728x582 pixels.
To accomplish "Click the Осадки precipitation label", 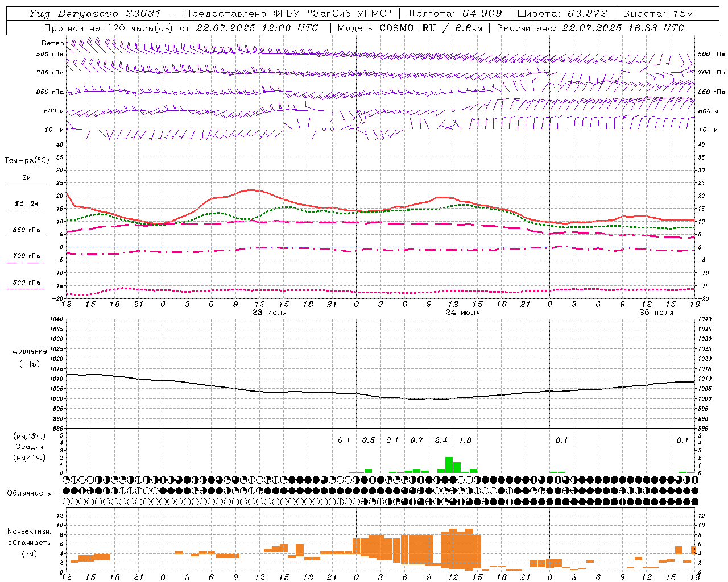I will point(29,447).
